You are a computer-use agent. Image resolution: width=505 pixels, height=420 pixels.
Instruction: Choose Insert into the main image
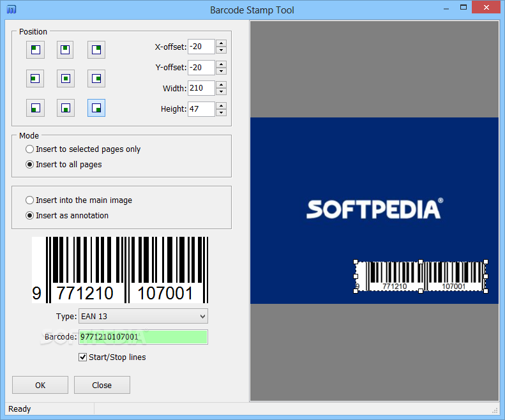click(x=79, y=200)
